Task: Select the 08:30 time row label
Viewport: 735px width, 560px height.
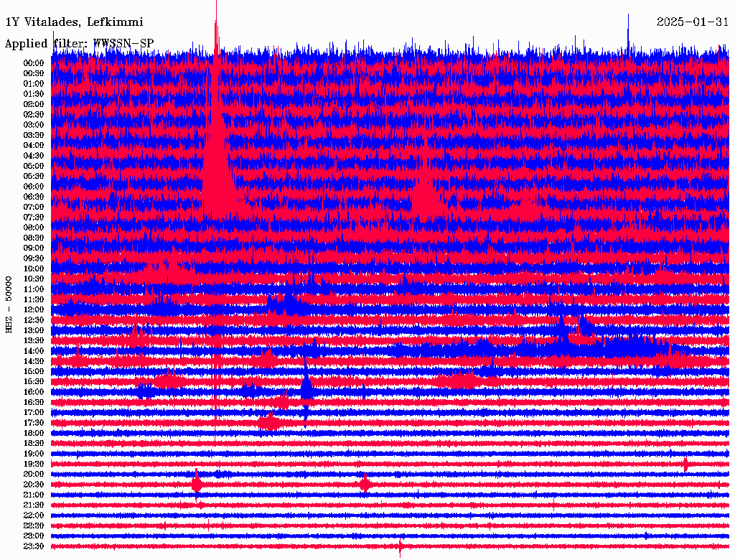Action: (34, 238)
